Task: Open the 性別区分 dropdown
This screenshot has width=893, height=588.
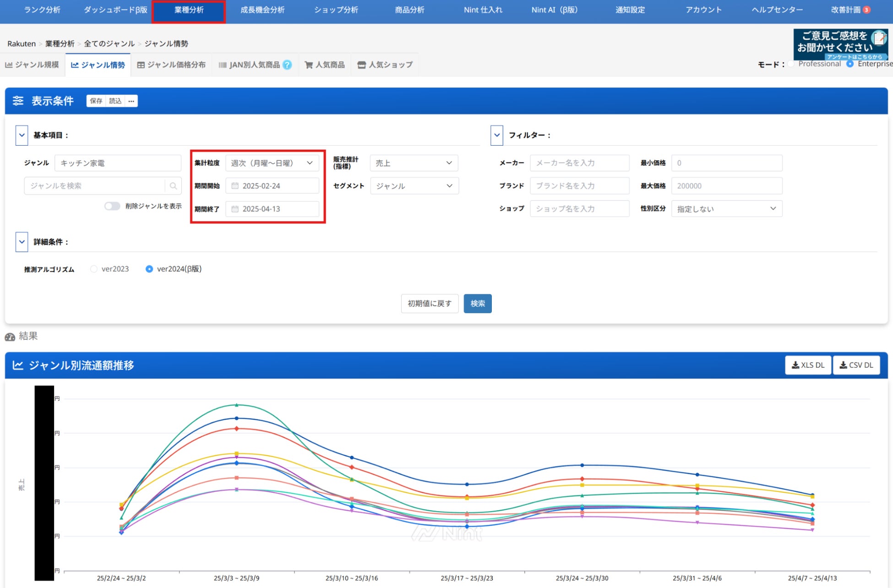Action: tap(726, 209)
